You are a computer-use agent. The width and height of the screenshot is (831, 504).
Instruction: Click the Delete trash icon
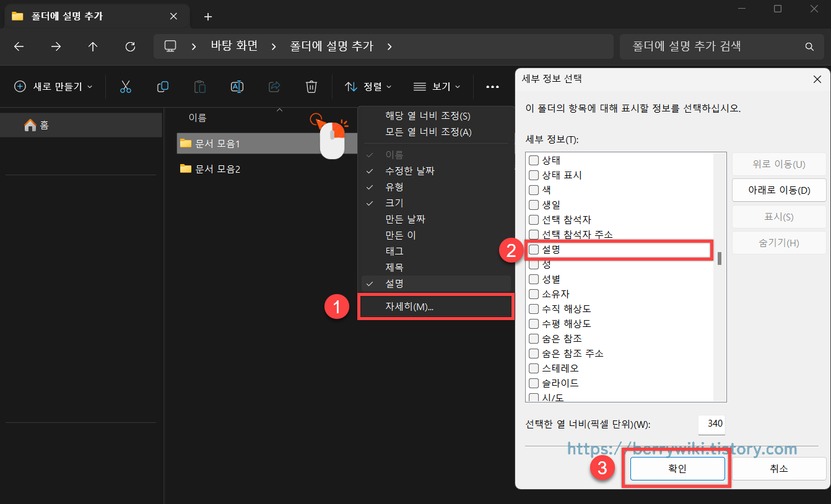(x=311, y=87)
